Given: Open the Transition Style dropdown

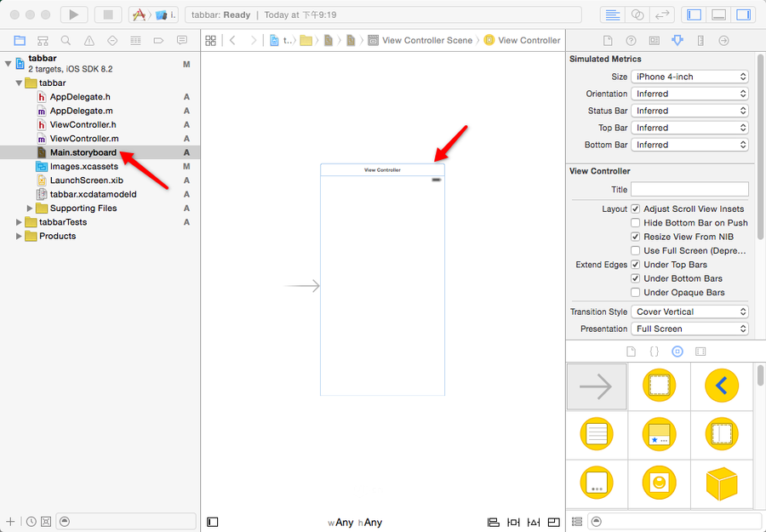Looking at the screenshot, I should [x=689, y=312].
